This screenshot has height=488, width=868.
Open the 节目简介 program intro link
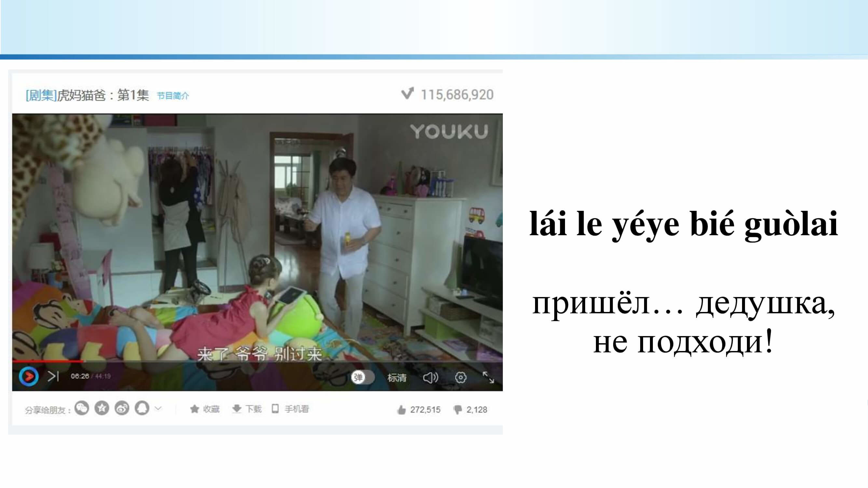click(173, 96)
